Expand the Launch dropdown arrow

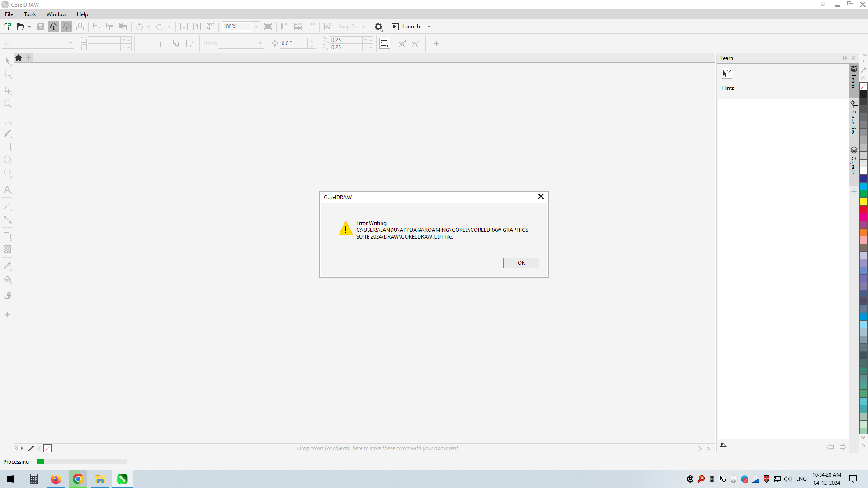[x=429, y=27]
